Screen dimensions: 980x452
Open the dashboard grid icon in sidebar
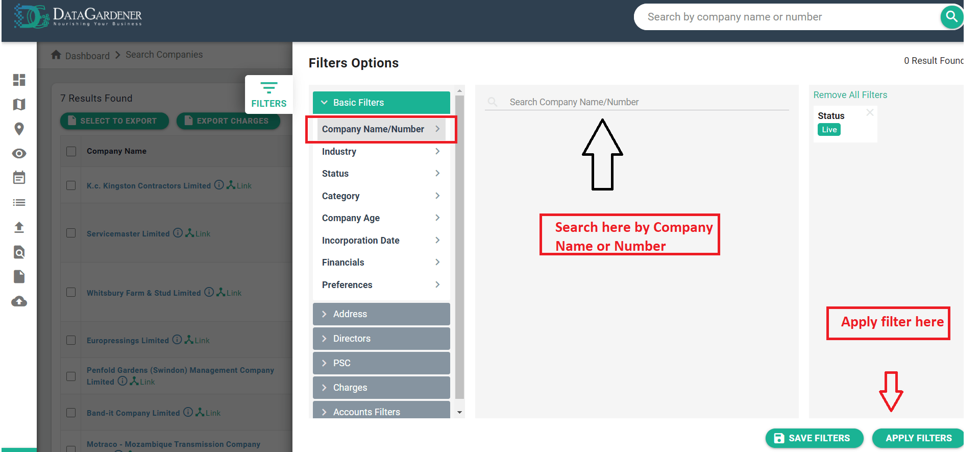pos(19,80)
